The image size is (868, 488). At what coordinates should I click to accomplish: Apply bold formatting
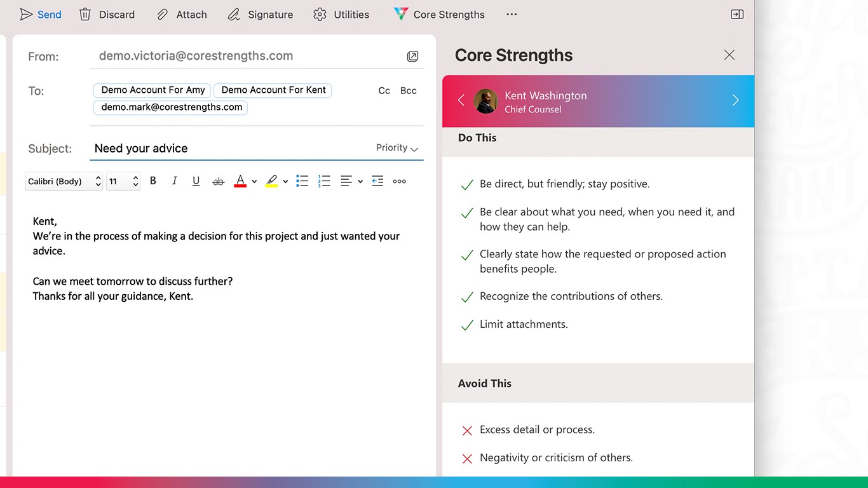tap(153, 181)
